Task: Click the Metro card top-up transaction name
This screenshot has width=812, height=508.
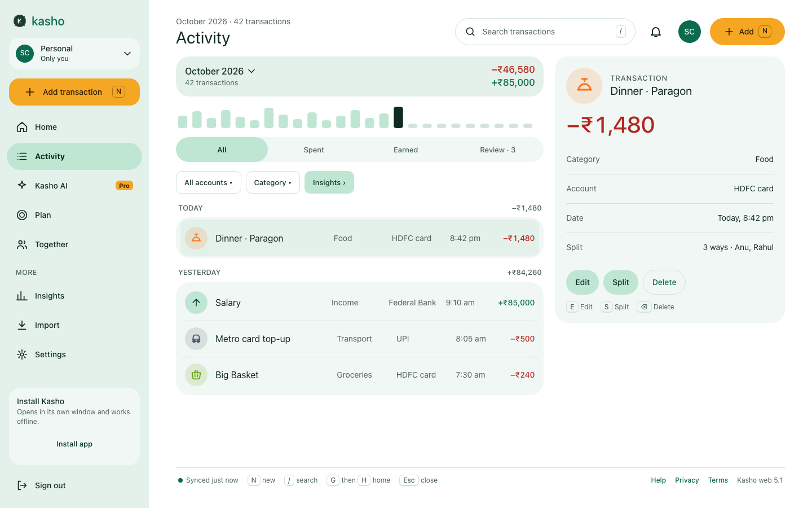Action: click(253, 339)
